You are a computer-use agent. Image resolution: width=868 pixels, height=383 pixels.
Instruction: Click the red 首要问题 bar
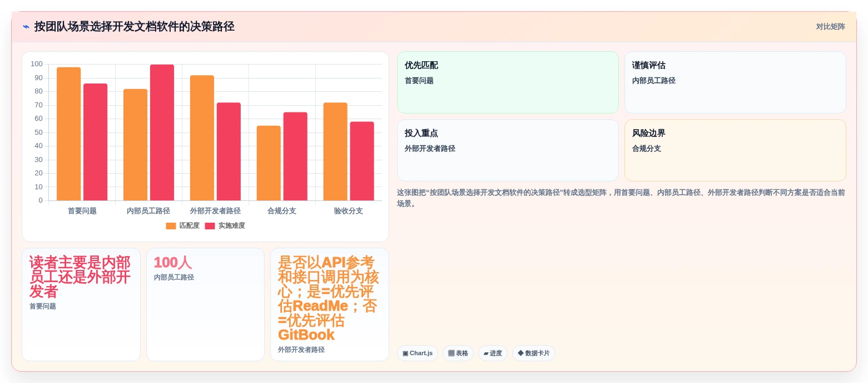[96, 142]
